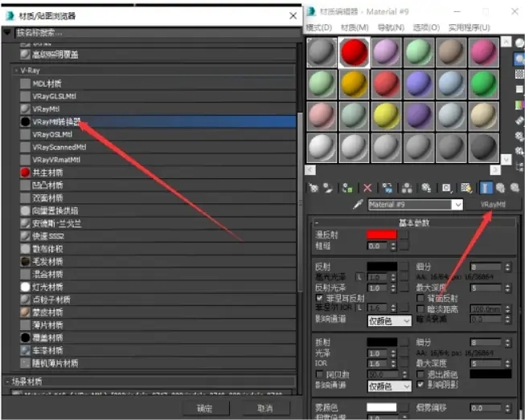The image size is (525, 420).
Task: Open the 选项(O) menu
Action: point(426,27)
